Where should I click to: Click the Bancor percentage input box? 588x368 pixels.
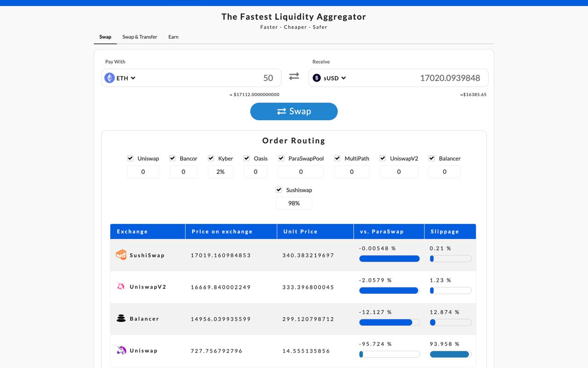183,172
